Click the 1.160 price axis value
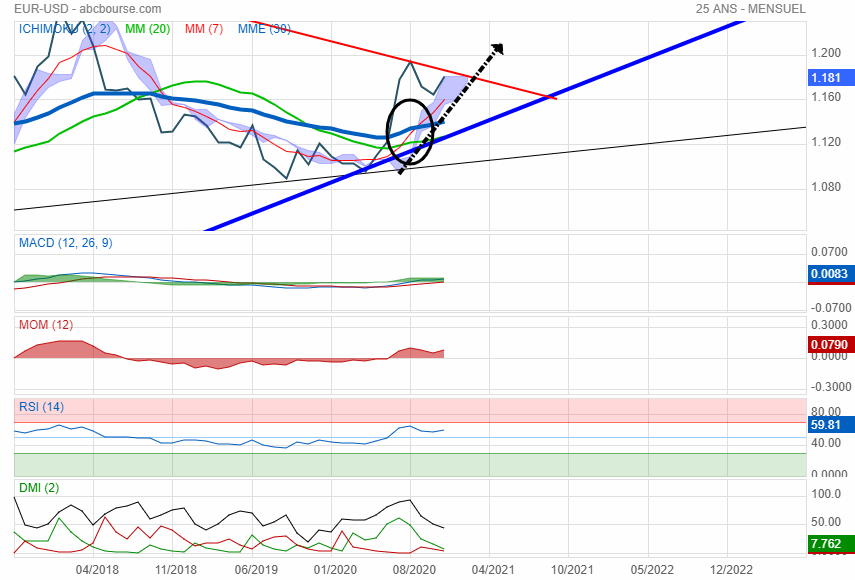 click(x=826, y=97)
